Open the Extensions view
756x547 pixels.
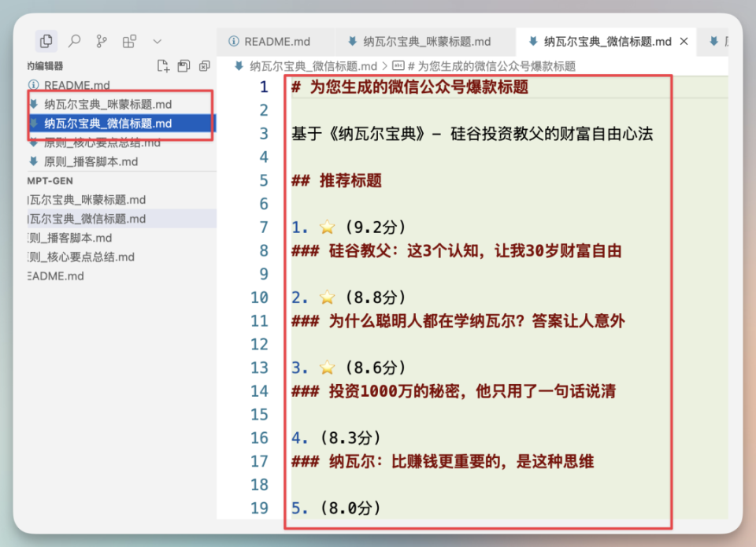tap(129, 40)
